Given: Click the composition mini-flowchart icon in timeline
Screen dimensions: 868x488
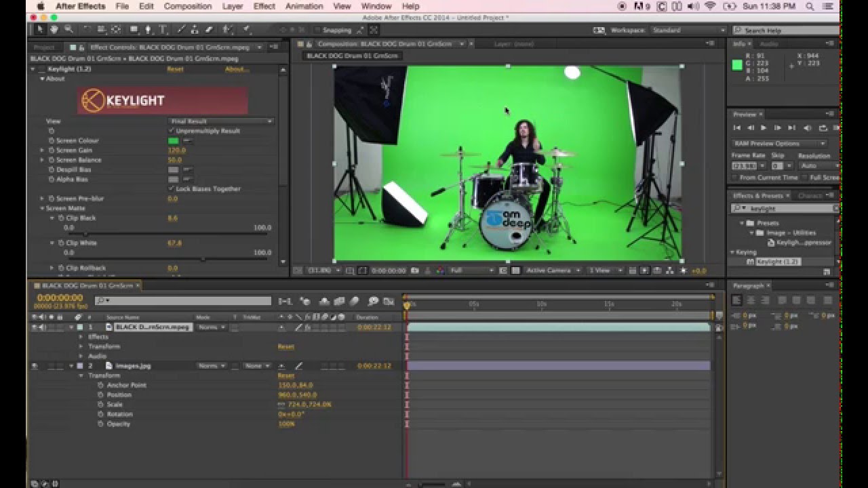Looking at the screenshot, I should pos(285,301).
